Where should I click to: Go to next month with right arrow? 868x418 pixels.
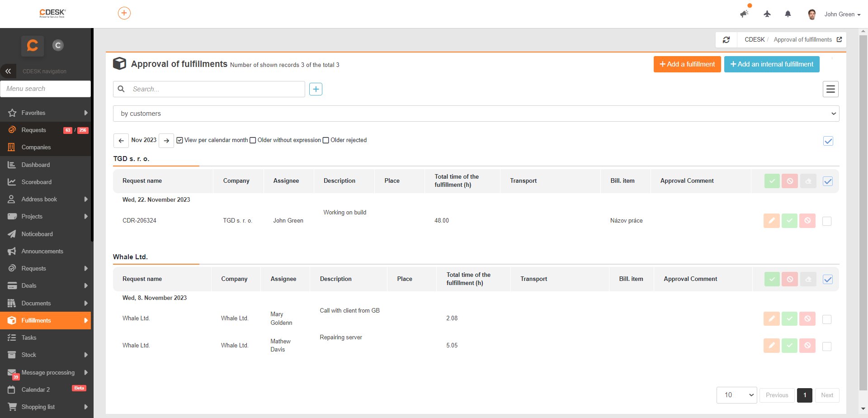pos(166,141)
